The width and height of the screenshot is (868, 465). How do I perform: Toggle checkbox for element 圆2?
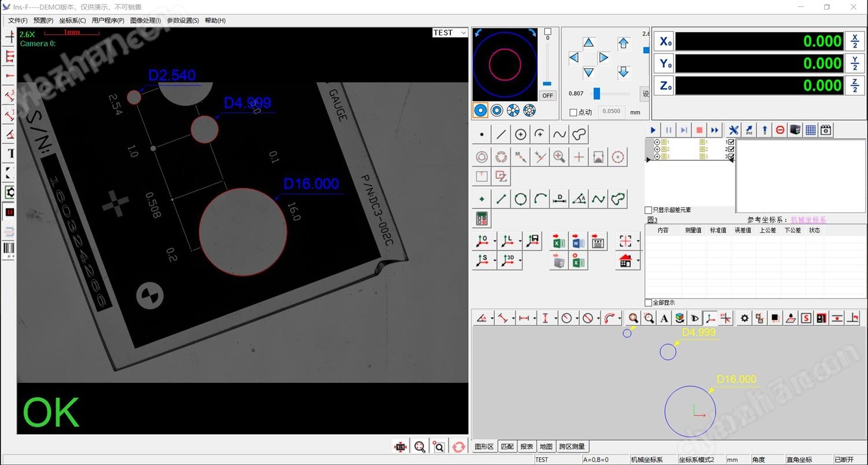[x=731, y=149]
